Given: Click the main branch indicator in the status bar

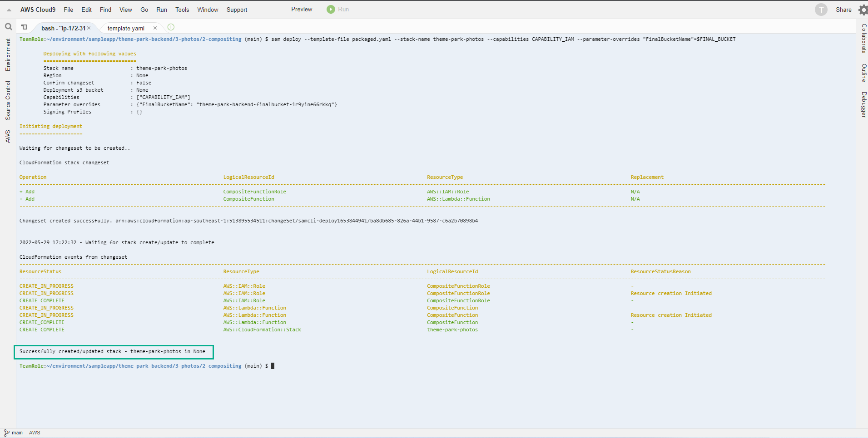Looking at the screenshot, I should pyautogui.click(x=14, y=433).
